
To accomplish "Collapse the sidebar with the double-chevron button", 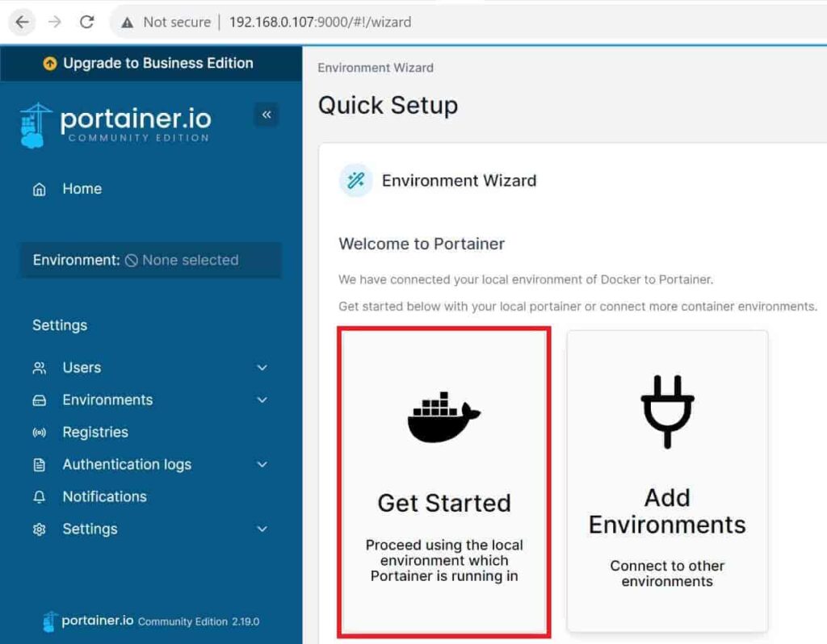I will 267,115.
